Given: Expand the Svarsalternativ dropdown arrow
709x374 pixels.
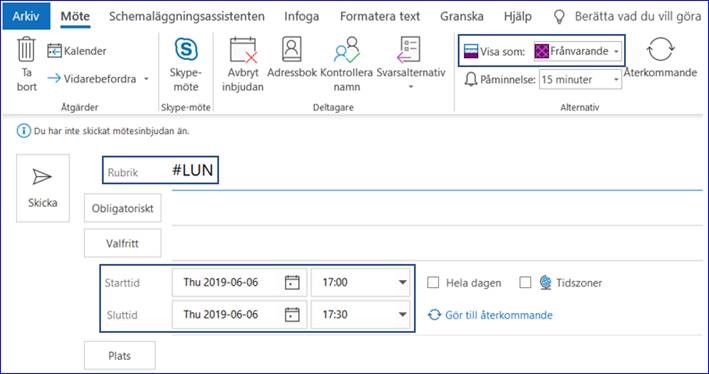Looking at the screenshot, I should coord(411,87).
